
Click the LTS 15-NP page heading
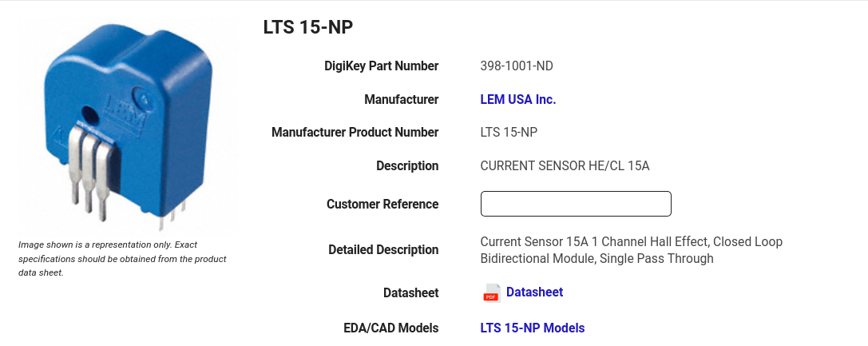(307, 27)
